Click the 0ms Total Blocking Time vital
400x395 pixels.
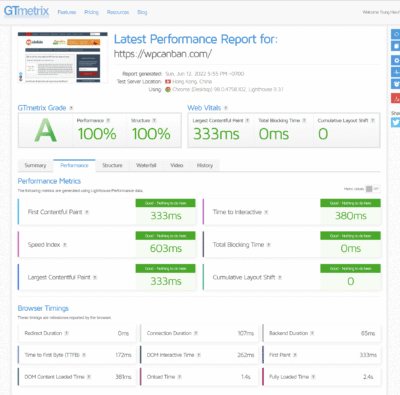pos(274,134)
